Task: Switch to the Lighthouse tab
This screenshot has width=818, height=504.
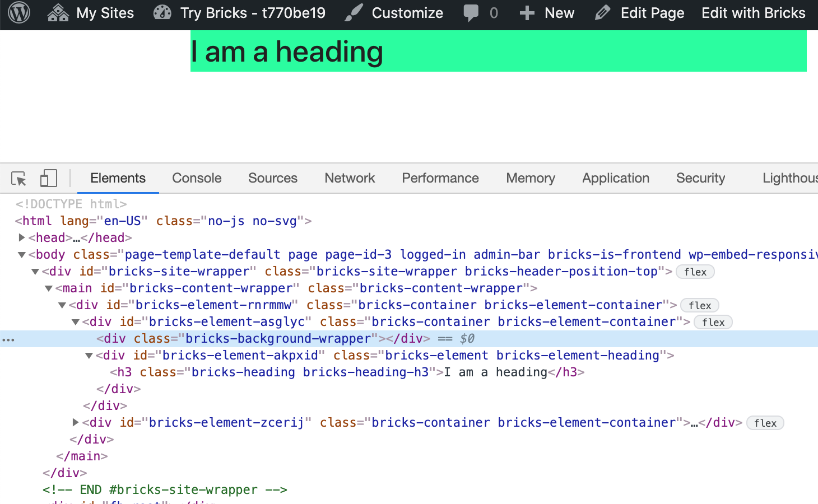Action: 790,178
